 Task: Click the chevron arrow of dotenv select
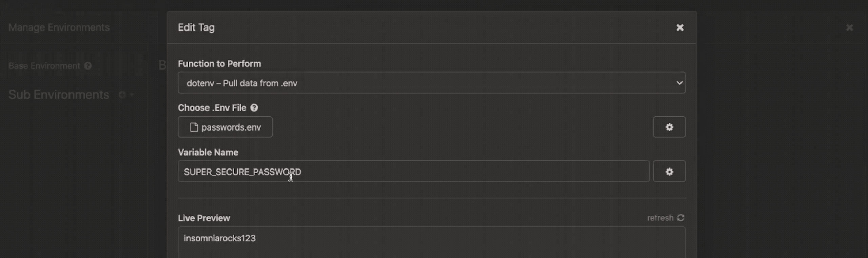click(679, 83)
